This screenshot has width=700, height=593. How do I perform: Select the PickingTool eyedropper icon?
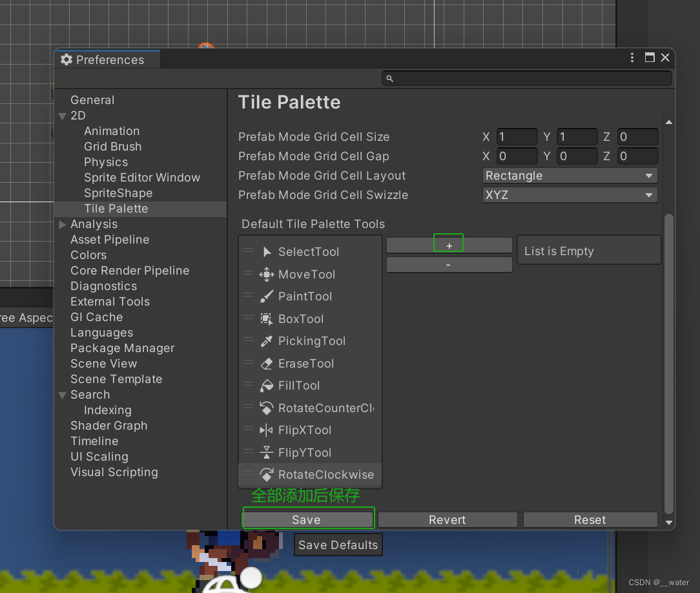[x=267, y=341]
